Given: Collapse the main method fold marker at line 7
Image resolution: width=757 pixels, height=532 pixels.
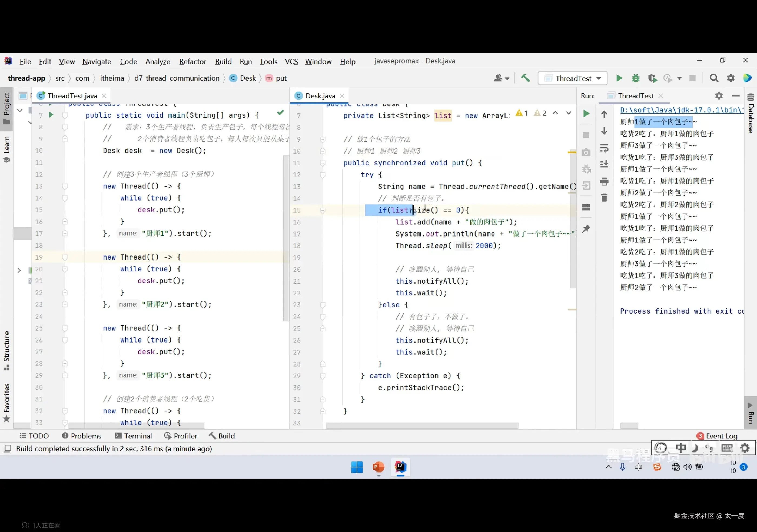Looking at the screenshot, I should (65, 115).
